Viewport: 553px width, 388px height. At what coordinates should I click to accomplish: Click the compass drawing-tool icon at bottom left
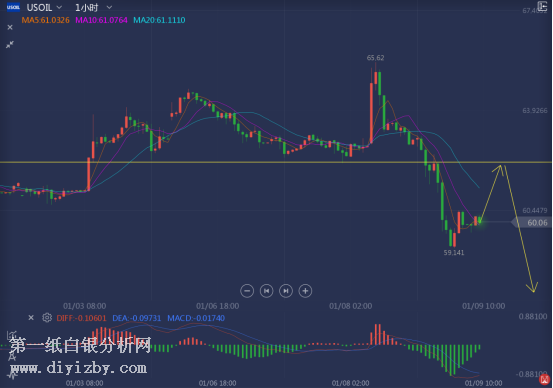tap(12, 356)
